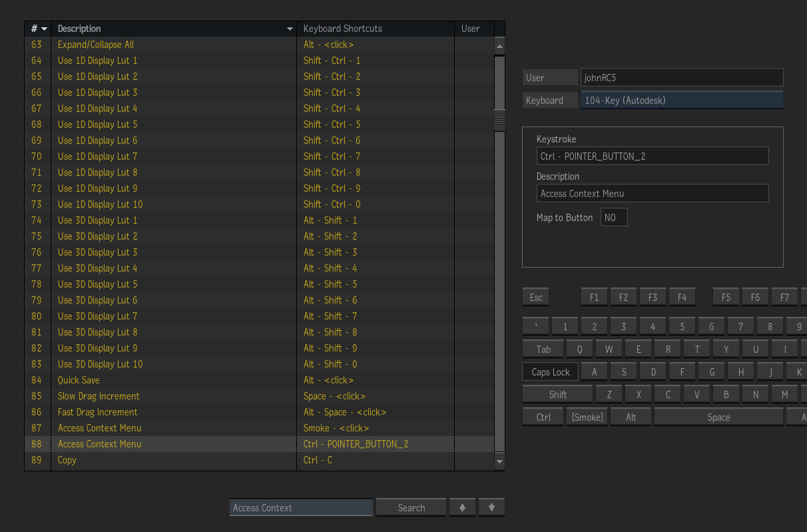Click the Search button
Screen dimensions: 807x532
pyautogui.click(x=411, y=507)
